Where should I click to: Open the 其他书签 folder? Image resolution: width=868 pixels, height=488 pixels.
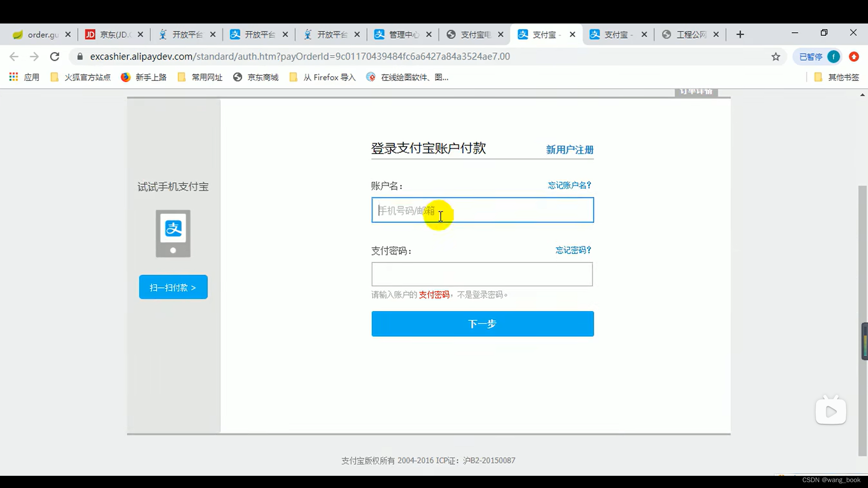tap(837, 77)
